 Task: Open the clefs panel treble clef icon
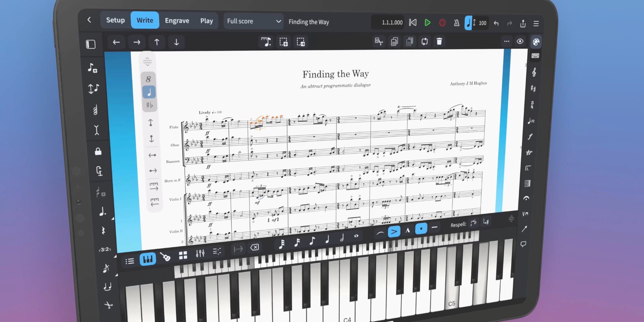click(534, 73)
